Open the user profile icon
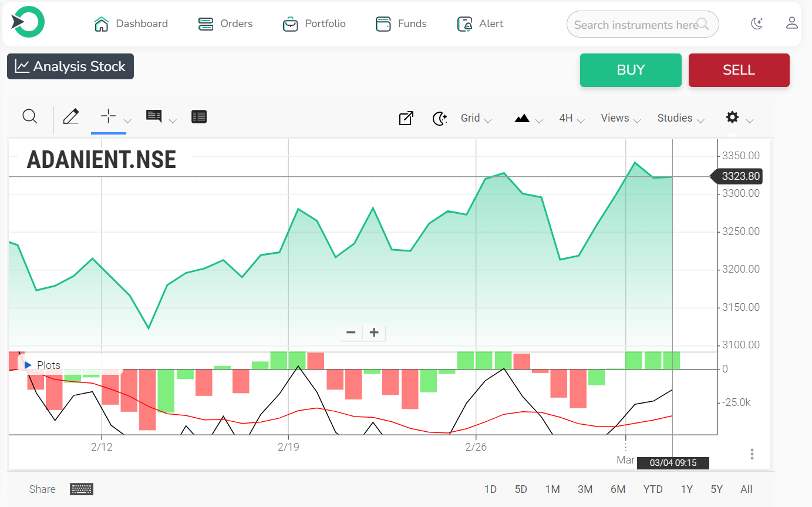 pyautogui.click(x=792, y=23)
